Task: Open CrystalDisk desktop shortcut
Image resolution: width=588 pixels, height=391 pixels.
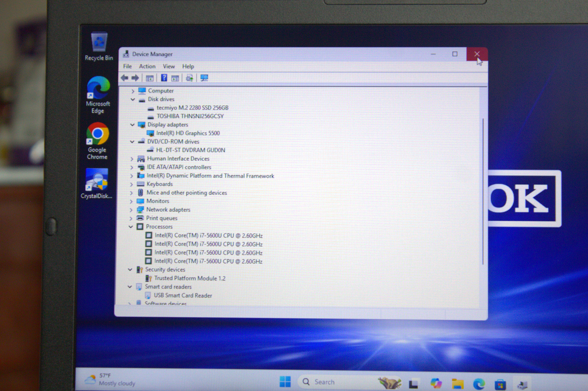Action: [97, 184]
